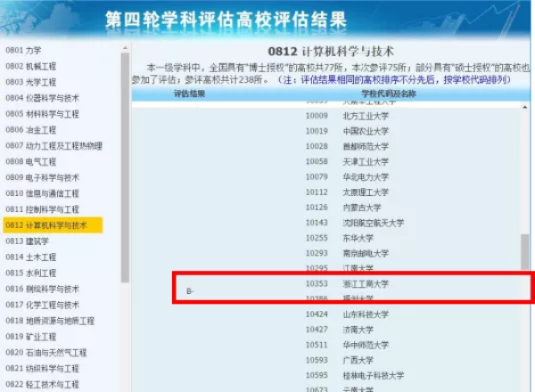Click row 10126 内蒙古大学
Viewport: 535px width, 392px height.
(x=343, y=208)
